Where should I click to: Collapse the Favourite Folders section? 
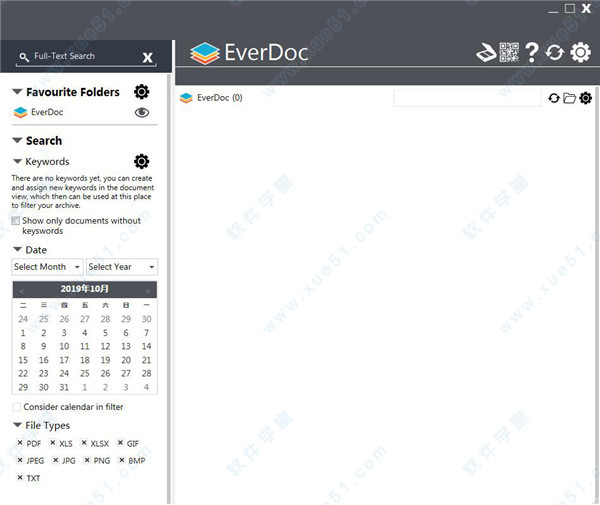click(x=17, y=92)
